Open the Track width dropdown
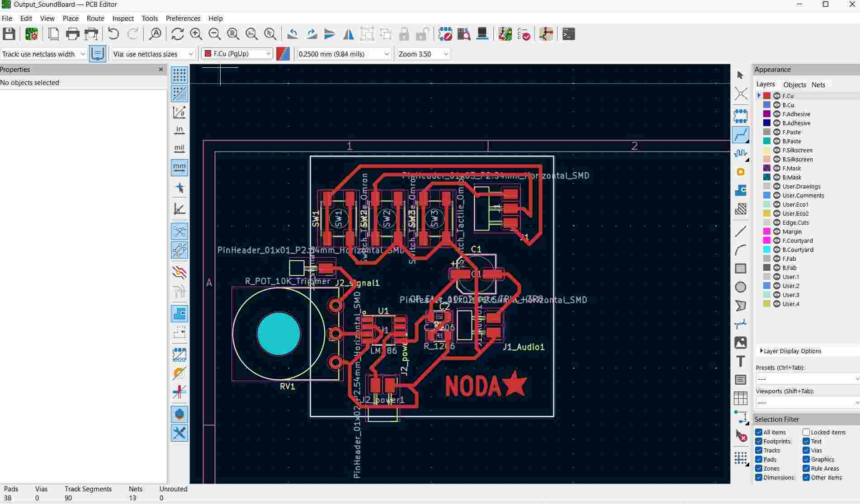The height and width of the screenshot is (504, 860). point(43,54)
